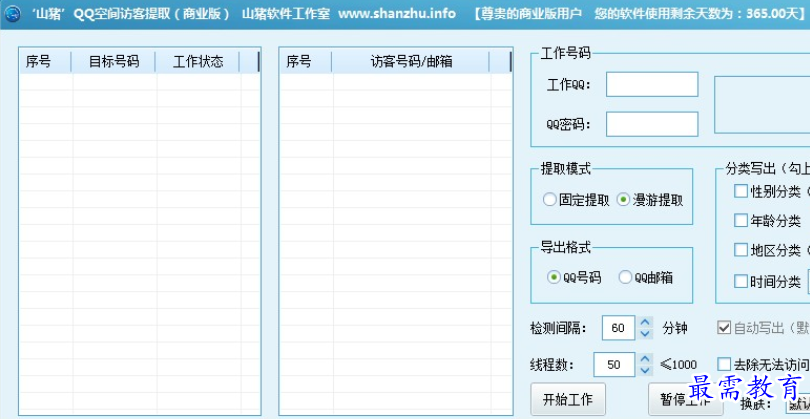Click the 暂停工作 button

click(686, 399)
